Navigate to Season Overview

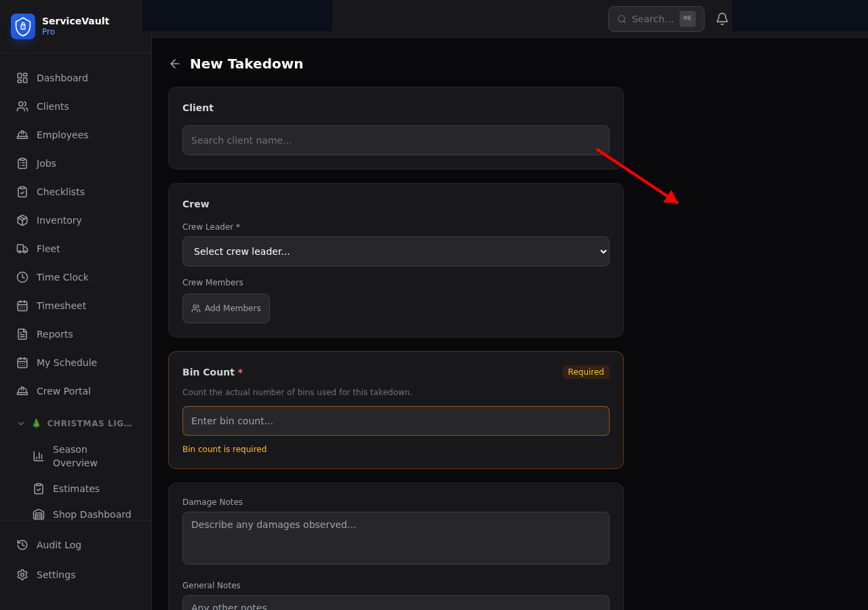75,456
